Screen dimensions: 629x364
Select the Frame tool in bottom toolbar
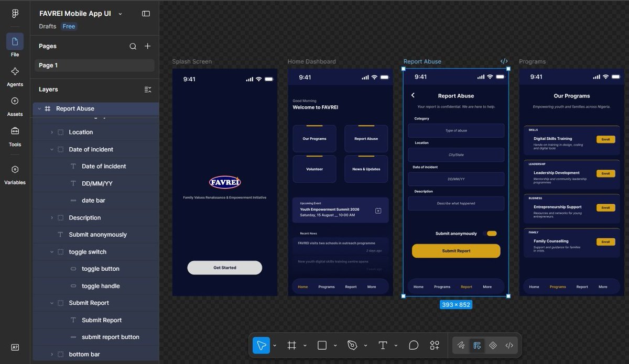[292, 345]
